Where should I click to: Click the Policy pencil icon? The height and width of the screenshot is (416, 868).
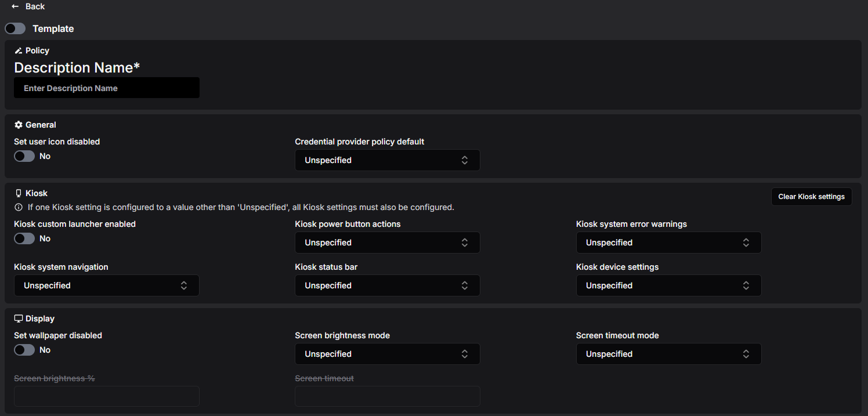click(18, 50)
